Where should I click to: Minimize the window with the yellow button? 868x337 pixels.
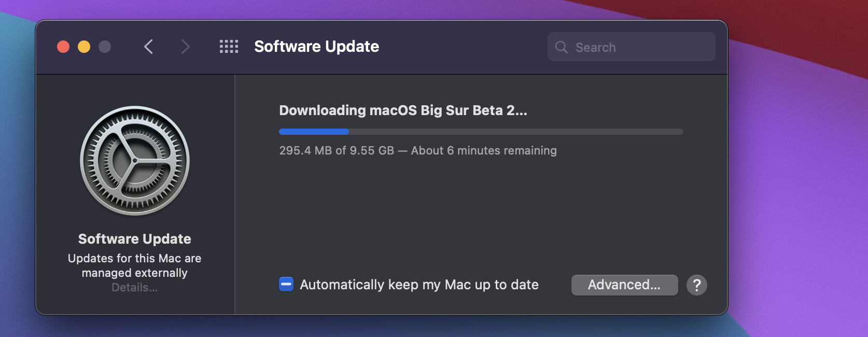84,47
